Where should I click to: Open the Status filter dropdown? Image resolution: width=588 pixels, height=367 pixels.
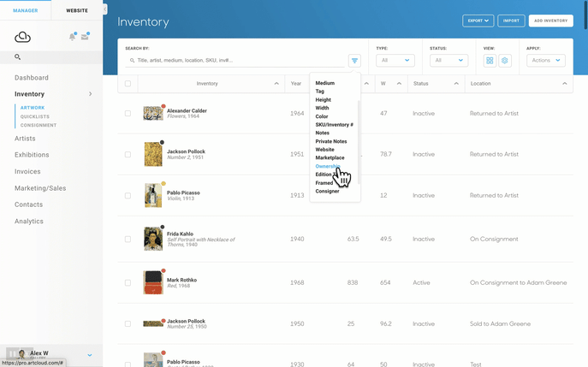[448, 61]
